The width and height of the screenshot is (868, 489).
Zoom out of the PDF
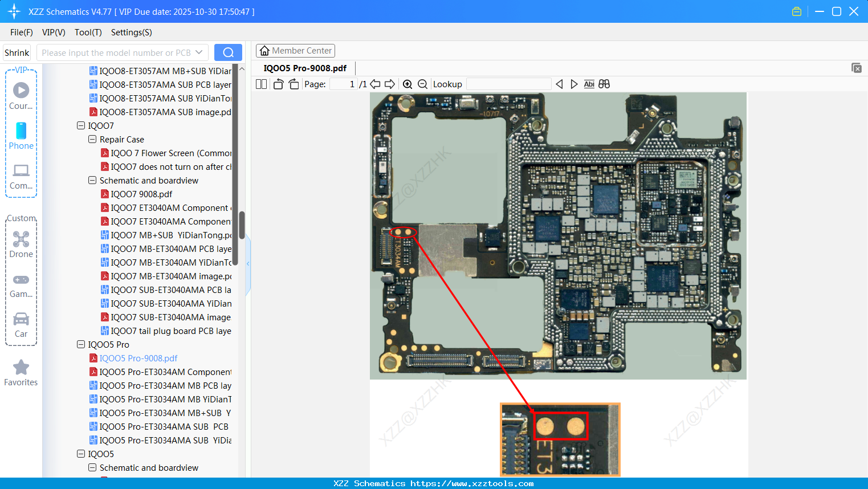pyautogui.click(x=422, y=84)
